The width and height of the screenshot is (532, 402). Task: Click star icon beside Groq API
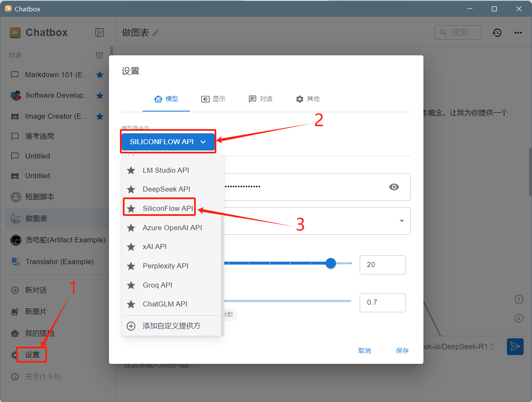[x=131, y=285]
